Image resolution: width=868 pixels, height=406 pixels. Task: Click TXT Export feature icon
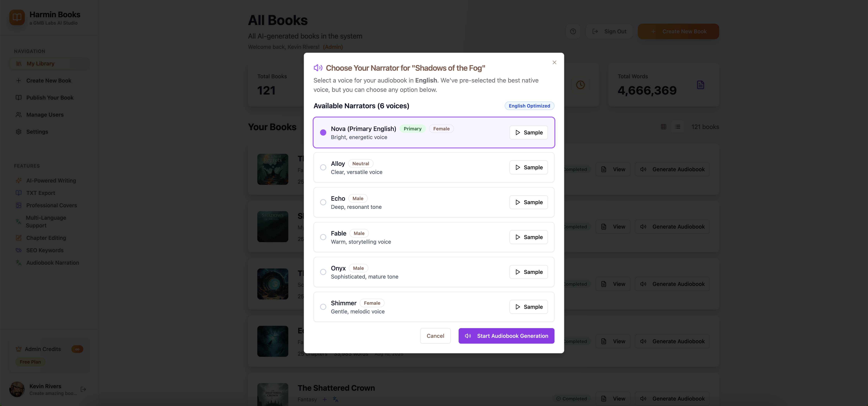(19, 193)
